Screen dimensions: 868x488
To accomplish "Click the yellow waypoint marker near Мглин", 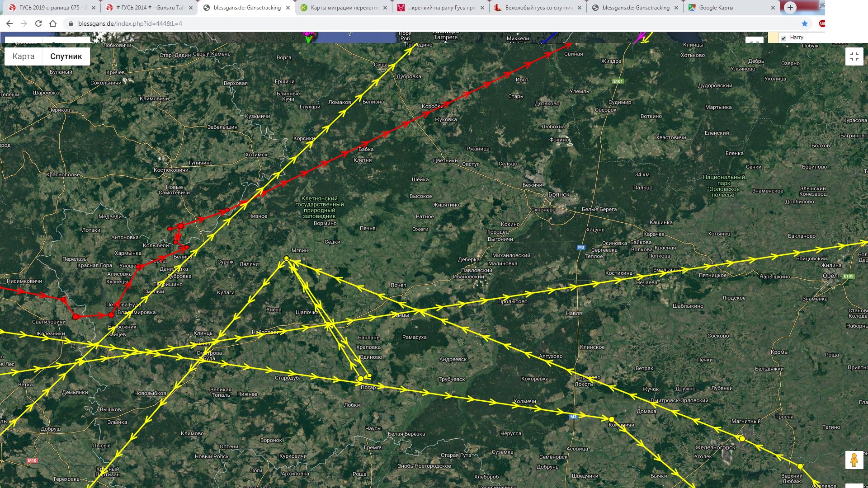I will [286, 258].
